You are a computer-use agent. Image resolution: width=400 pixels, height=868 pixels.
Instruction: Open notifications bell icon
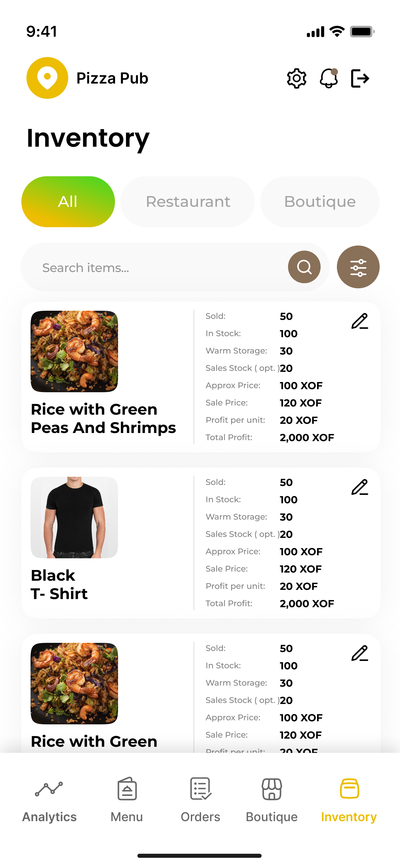coord(328,78)
